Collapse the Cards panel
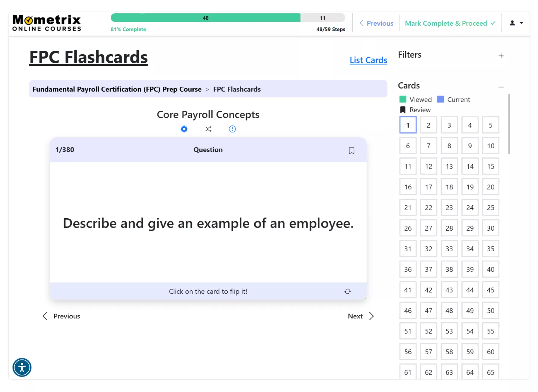The image size is (538, 392). pos(501,87)
